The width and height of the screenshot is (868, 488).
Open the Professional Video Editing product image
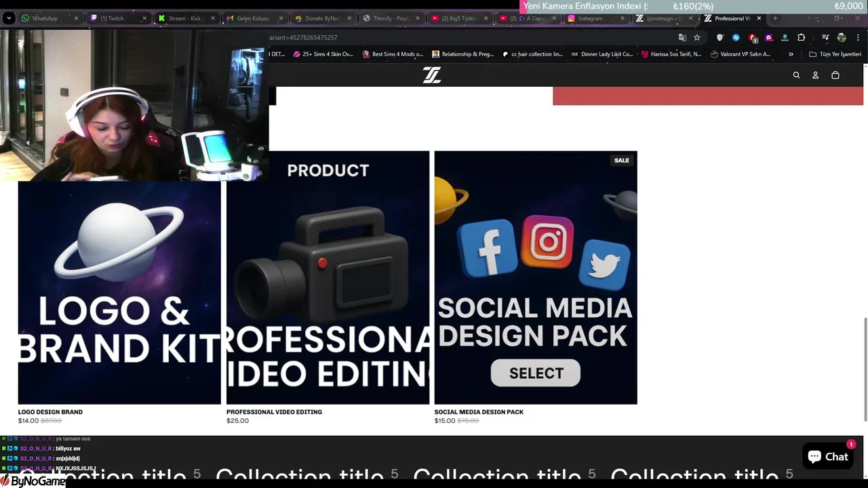coord(328,277)
